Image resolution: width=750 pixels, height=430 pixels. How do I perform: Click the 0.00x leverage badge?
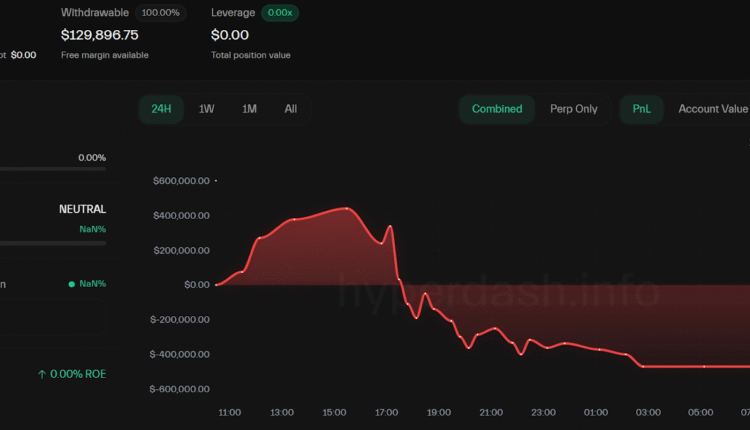click(280, 13)
